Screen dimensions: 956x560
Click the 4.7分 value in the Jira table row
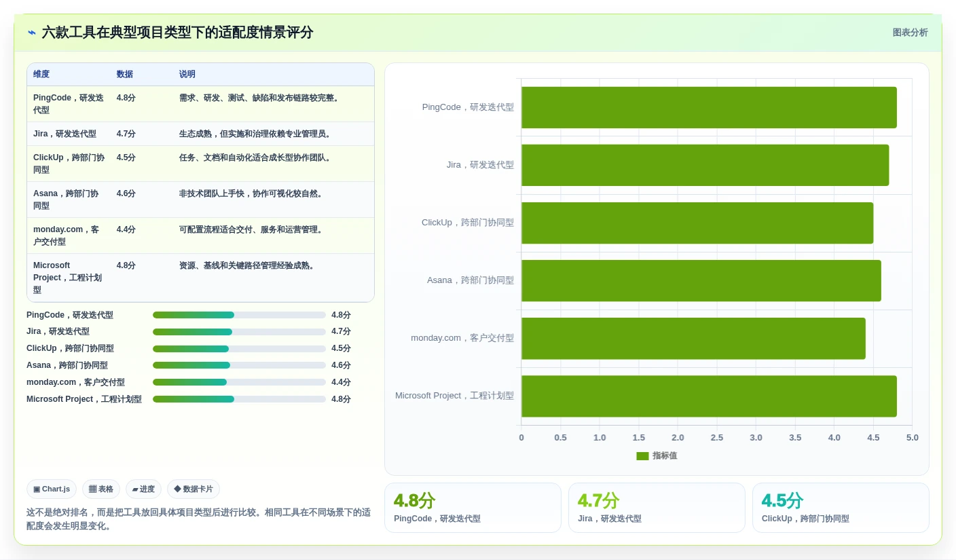[x=126, y=134]
